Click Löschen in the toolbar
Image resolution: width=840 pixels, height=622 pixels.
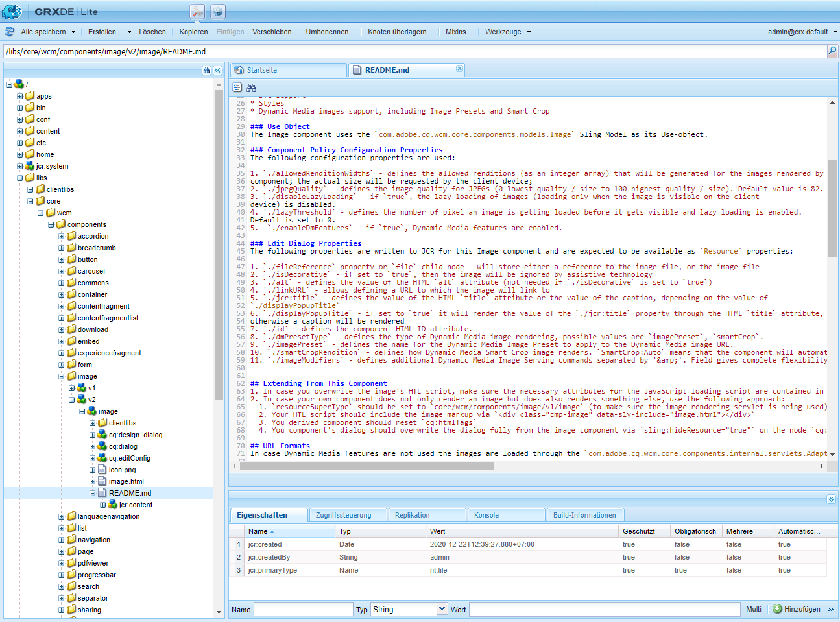pyautogui.click(x=152, y=32)
